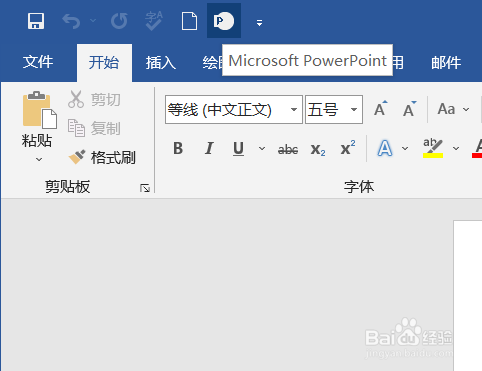
Task: Open text effects dropdown arrow
Action: (405, 148)
